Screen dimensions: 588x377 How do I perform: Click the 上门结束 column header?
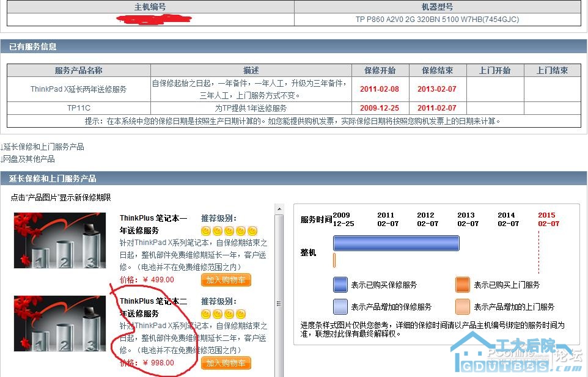click(x=553, y=70)
